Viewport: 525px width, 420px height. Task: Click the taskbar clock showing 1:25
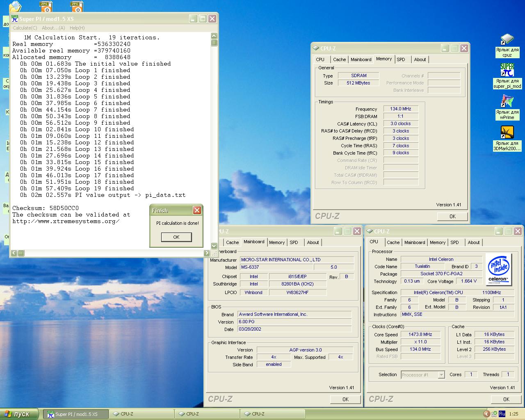click(514, 414)
